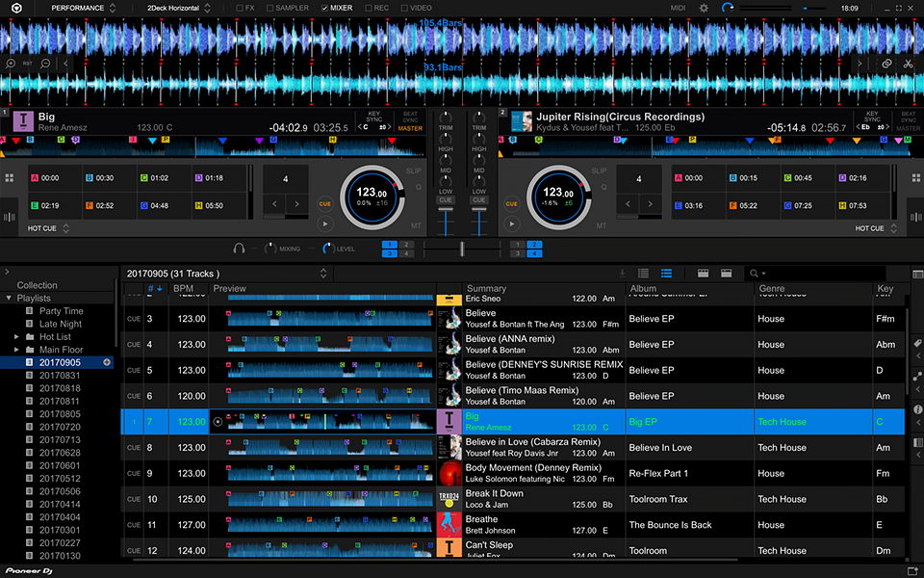The image size is (924, 578).
Task: Click the plus icon beside playlist 20170905
Action: point(107,362)
